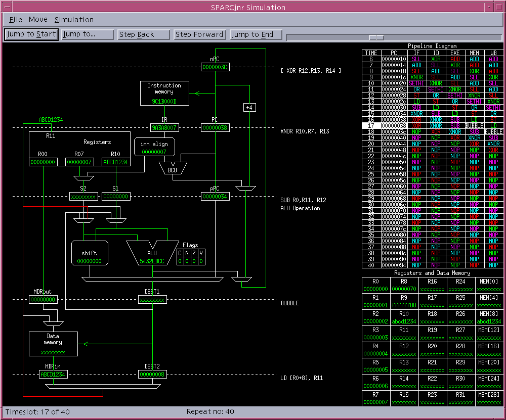This screenshot has height=420, width=506.
Task: Click the Data memory block
Action: pyautogui.click(x=53, y=344)
